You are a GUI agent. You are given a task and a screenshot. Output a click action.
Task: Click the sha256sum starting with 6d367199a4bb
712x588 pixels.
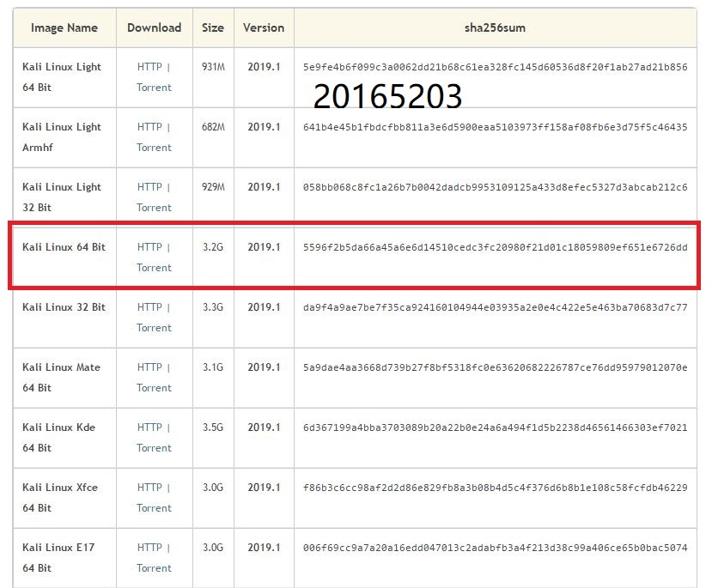point(496,427)
